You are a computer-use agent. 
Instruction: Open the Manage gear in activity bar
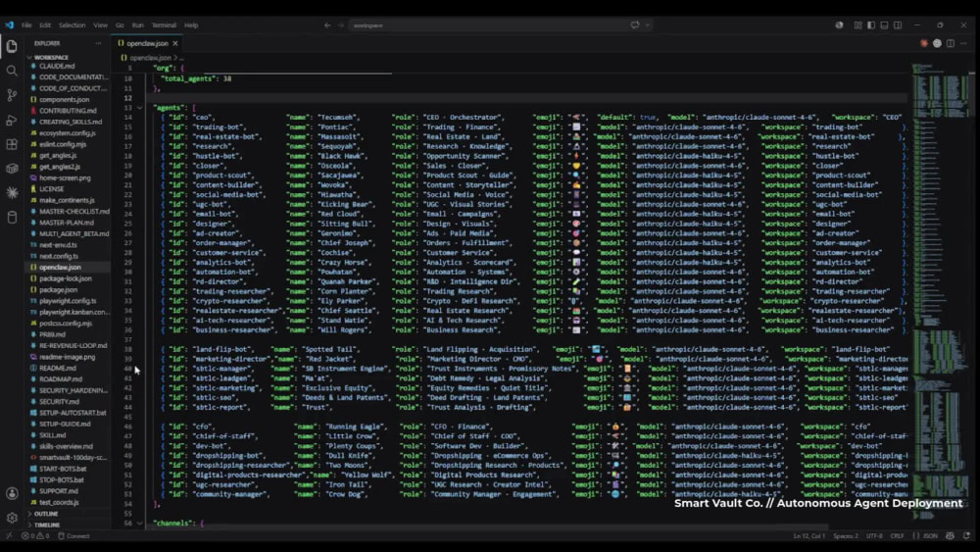pyautogui.click(x=11, y=518)
